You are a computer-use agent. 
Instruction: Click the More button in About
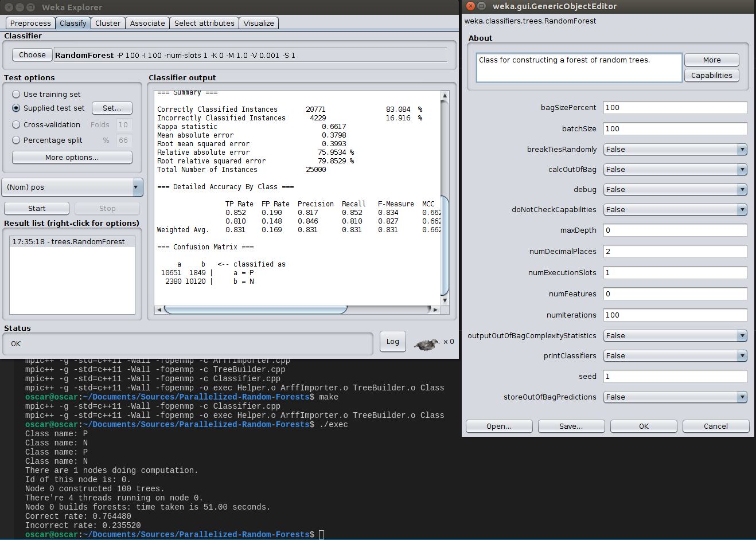point(712,60)
